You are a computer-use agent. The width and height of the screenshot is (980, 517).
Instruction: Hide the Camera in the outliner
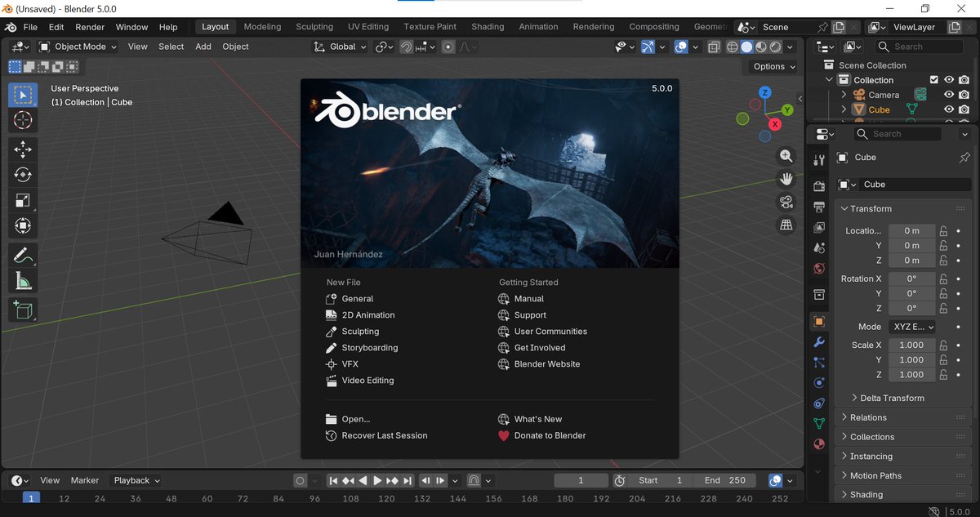click(949, 95)
